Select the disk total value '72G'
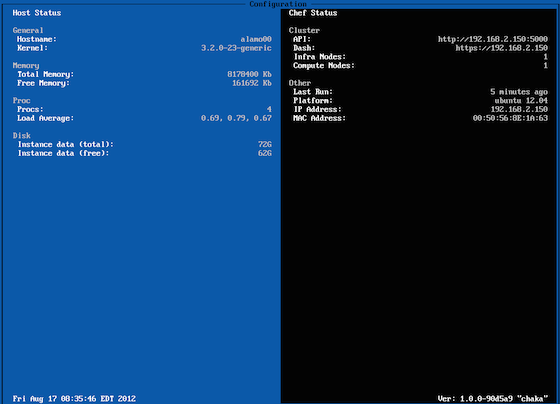Viewport: 560px width, 404px height. click(265, 144)
